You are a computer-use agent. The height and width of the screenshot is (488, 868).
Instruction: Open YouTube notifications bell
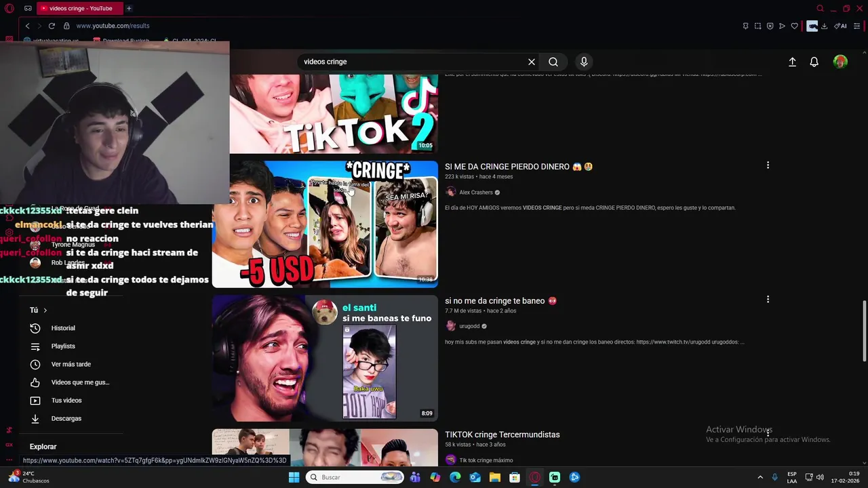[814, 62]
